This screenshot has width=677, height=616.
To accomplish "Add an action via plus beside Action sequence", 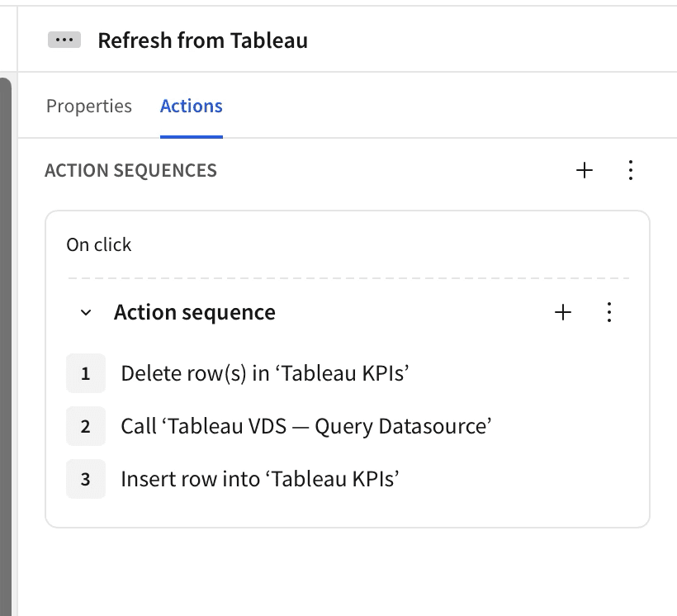I will coord(563,312).
